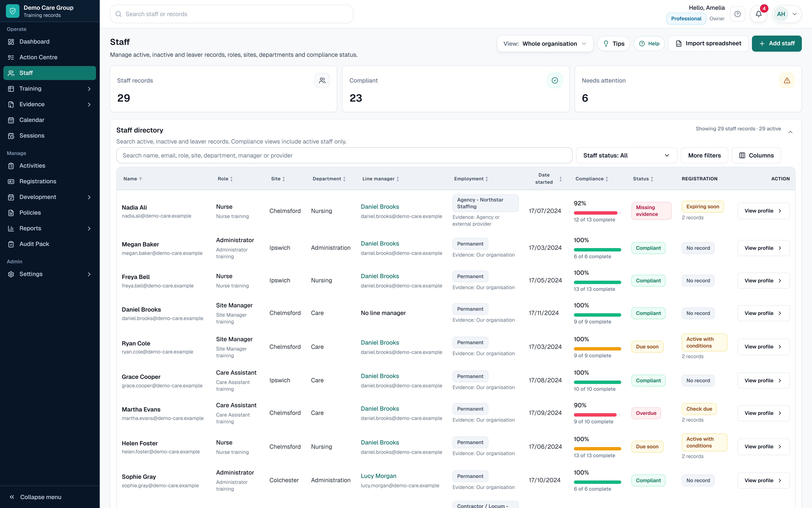This screenshot has height=508, width=812.
Task: Click the Compliant checkmark icon
Action: [555, 81]
